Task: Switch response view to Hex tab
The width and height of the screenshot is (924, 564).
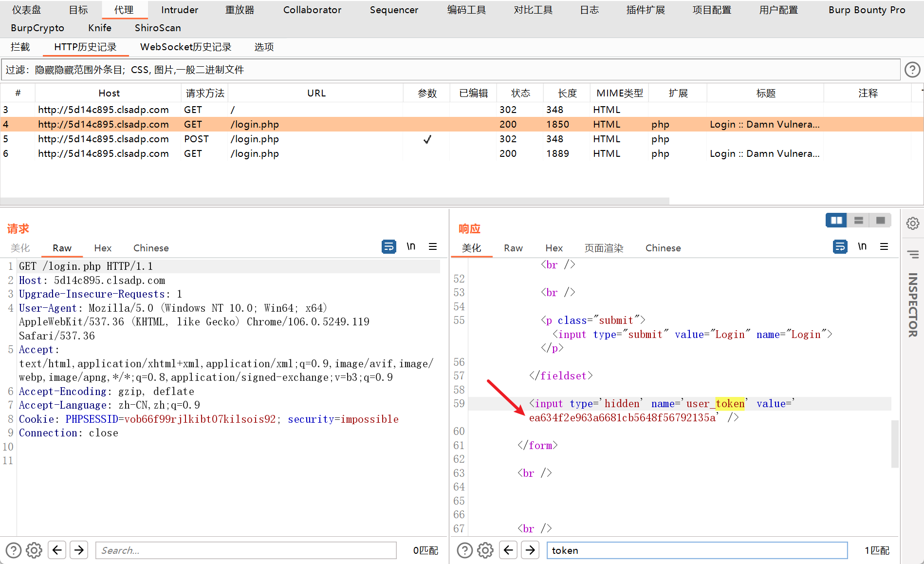Action: 554,248
